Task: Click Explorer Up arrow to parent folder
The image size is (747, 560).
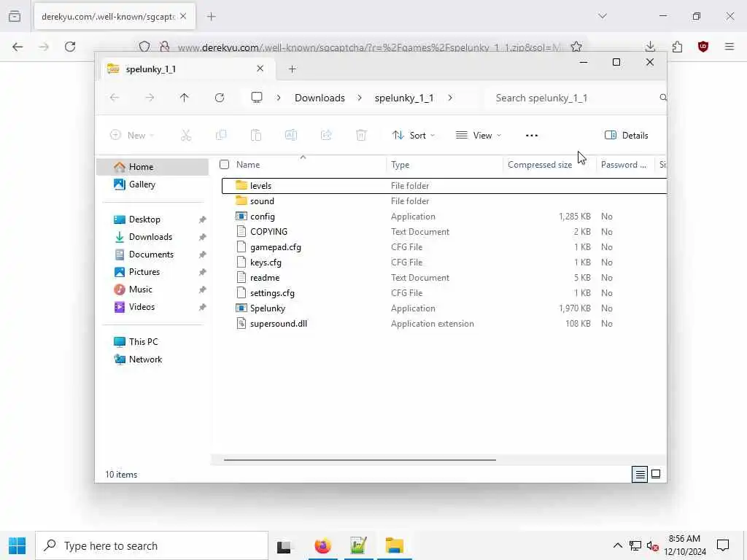Action: (x=185, y=98)
